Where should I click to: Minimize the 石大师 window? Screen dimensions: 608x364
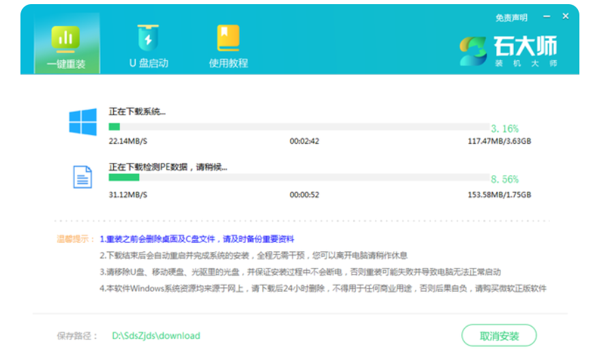click(x=547, y=16)
